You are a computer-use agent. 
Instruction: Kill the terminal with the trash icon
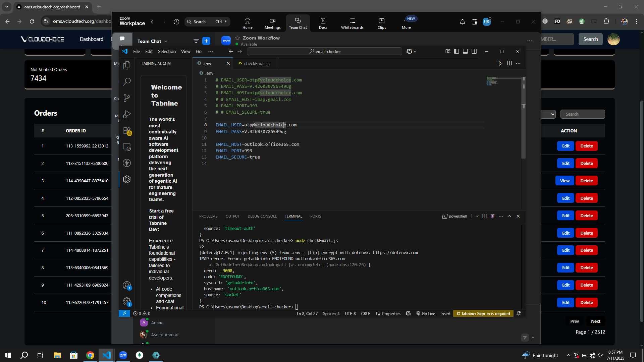point(492,216)
